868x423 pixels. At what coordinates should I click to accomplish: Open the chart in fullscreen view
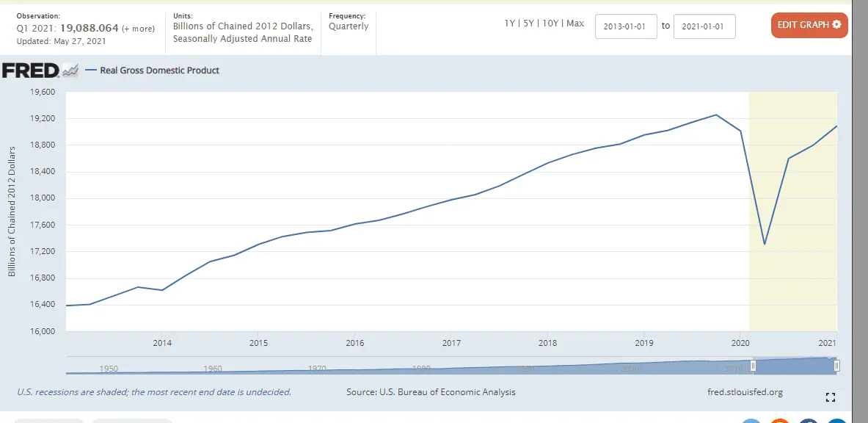point(831,397)
